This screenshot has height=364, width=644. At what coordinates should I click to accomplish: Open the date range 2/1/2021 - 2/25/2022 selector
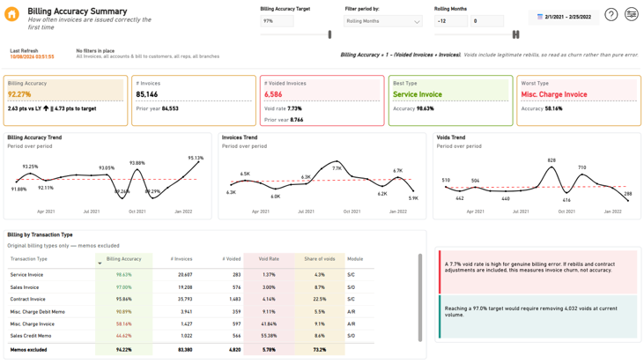[x=564, y=17]
